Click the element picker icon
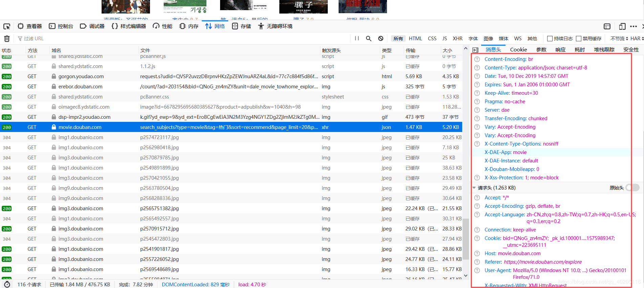 (x=7, y=26)
